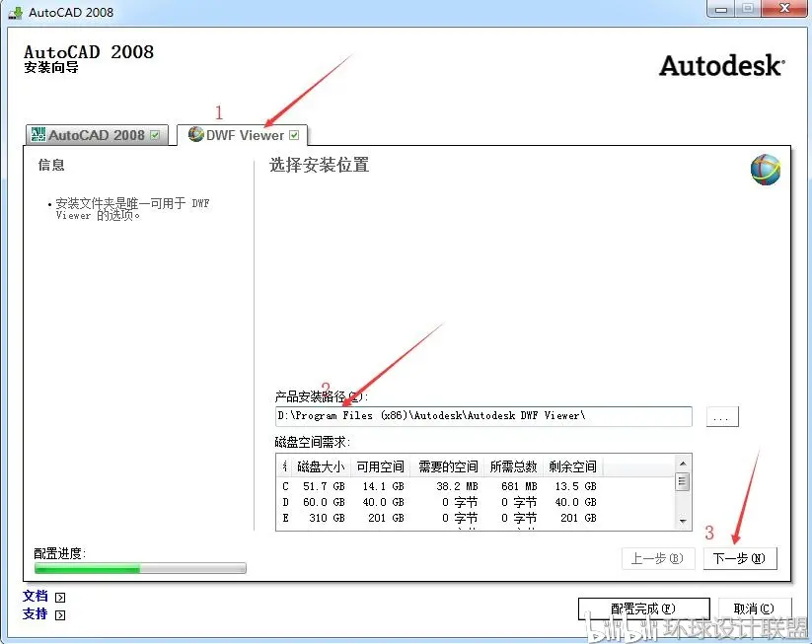Click the 选择安装位置 heading
The width and height of the screenshot is (812, 644).
click(319, 165)
